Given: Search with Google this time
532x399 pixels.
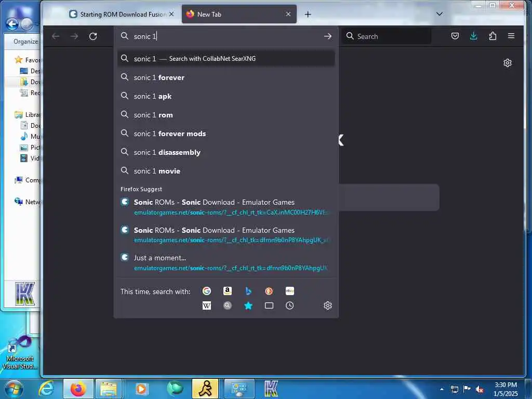Looking at the screenshot, I should [x=207, y=291].
